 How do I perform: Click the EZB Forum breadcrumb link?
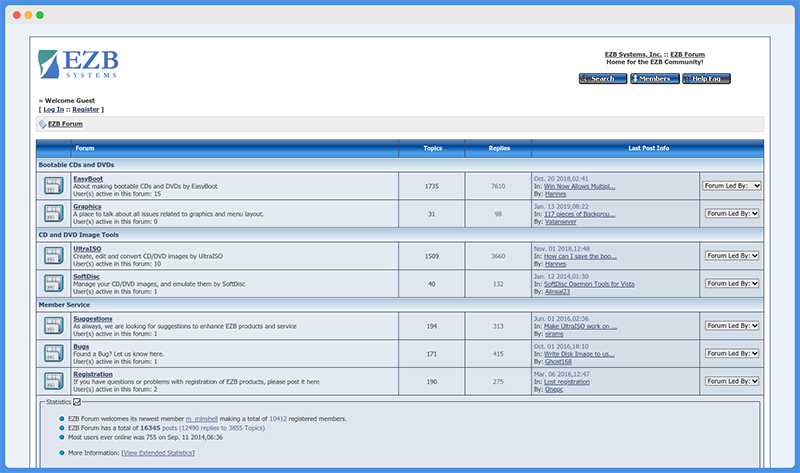[x=65, y=124]
